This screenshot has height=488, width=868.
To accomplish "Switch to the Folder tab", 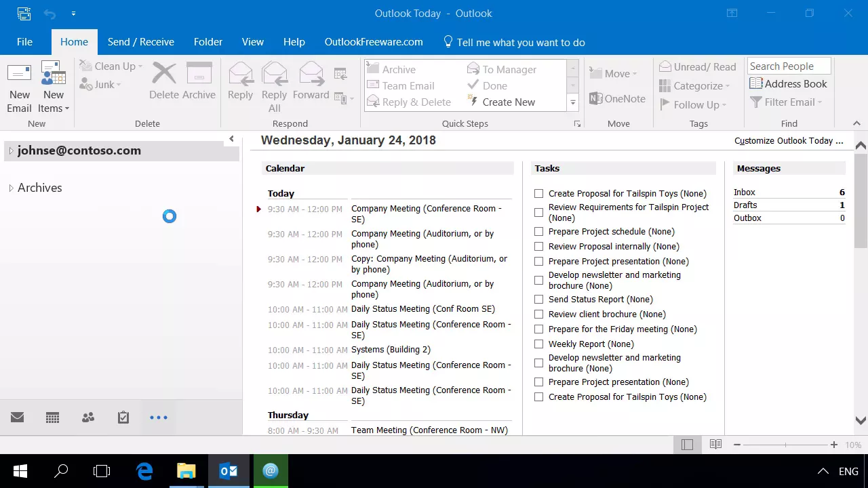I will pos(208,42).
